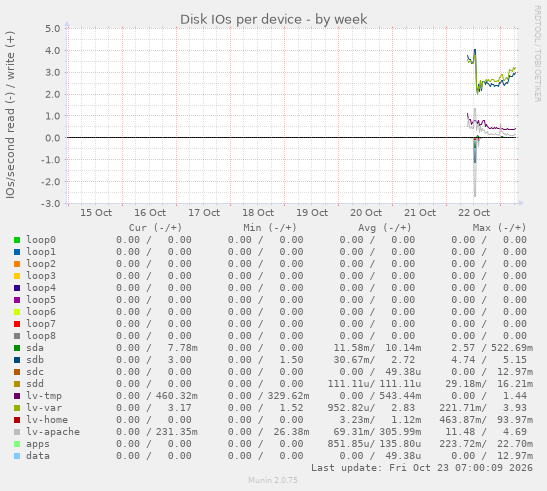Click sdb current write value 3.00
Viewport: 547px width, 491px height.
pos(179,359)
